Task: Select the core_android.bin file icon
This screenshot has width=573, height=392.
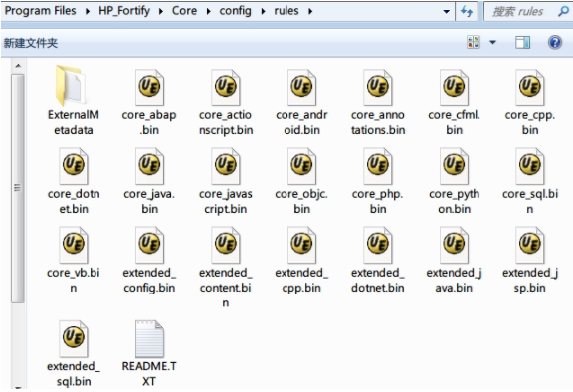Action: click(301, 88)
